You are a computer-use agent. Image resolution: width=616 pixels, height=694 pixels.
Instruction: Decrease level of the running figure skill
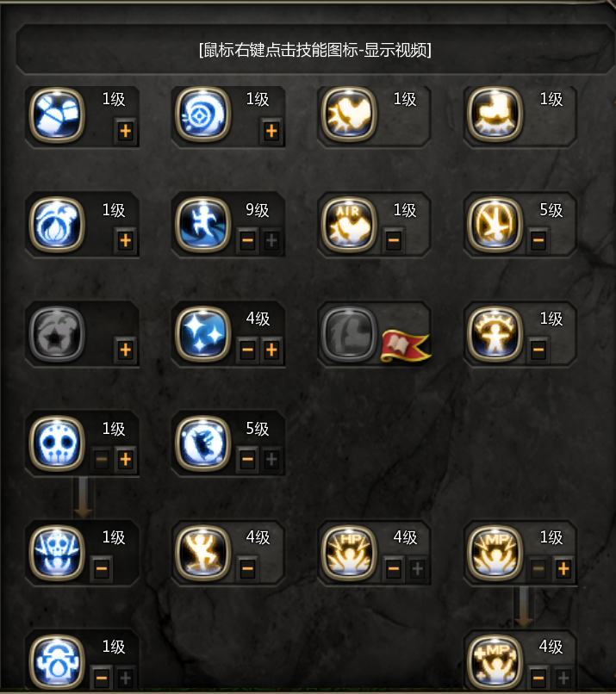(247, 240)
